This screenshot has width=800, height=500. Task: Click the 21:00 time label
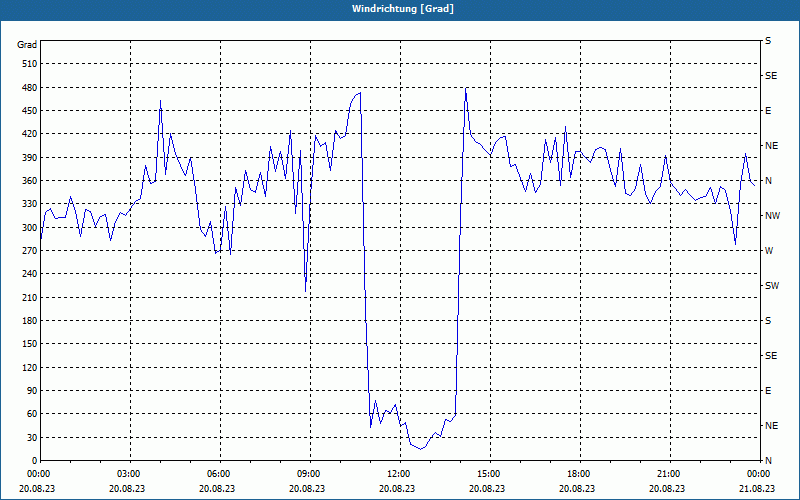667,474
